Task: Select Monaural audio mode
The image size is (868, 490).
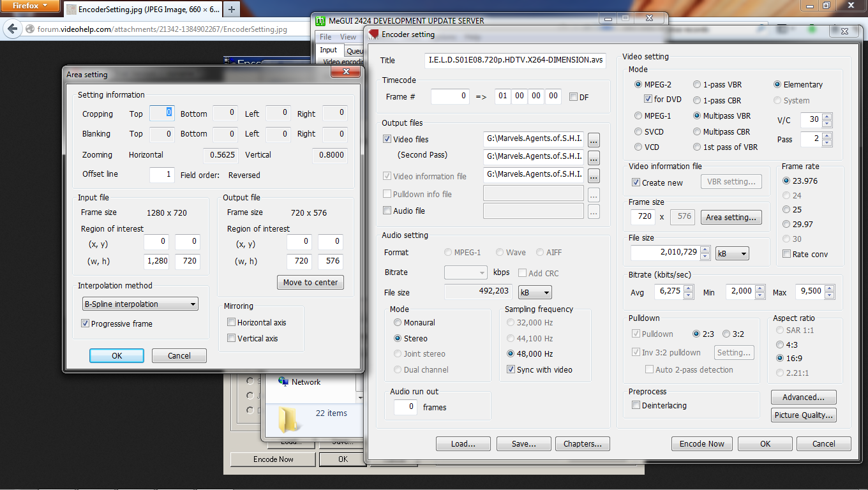Action: (x=398, y=322)
